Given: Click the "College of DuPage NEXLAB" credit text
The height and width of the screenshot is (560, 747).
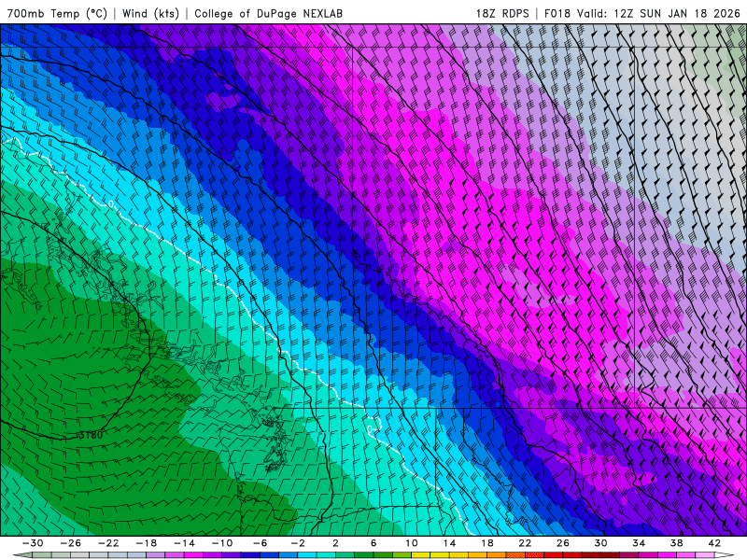Looking at the screenshot, I should (x=268, y=13).
